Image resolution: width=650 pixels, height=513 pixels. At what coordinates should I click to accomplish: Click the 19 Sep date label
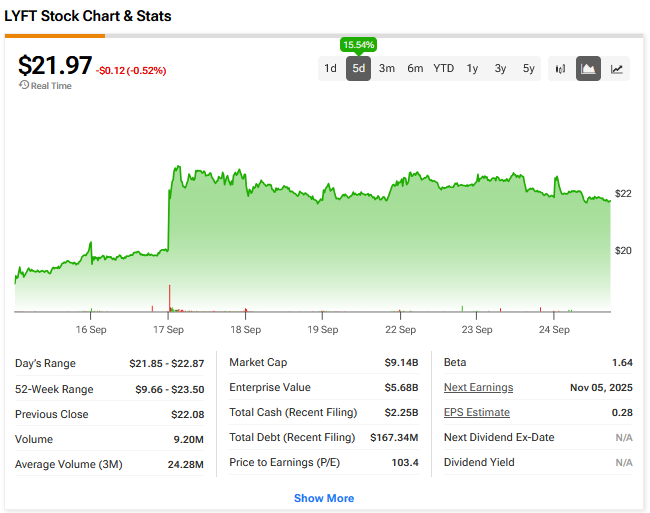coord(323,329)
